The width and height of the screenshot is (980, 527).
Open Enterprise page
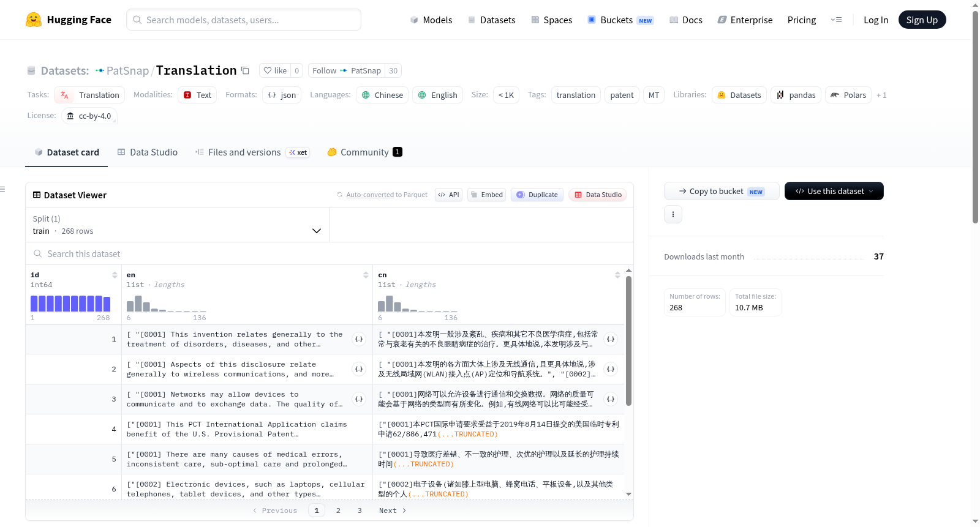point(745,20)
